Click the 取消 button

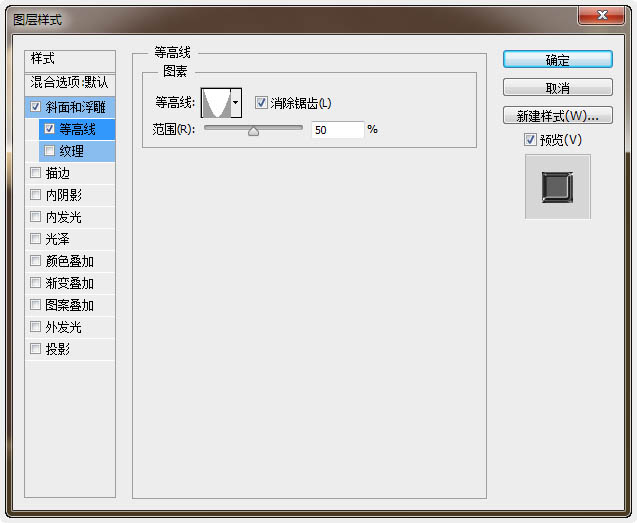(x=557, y=87)
